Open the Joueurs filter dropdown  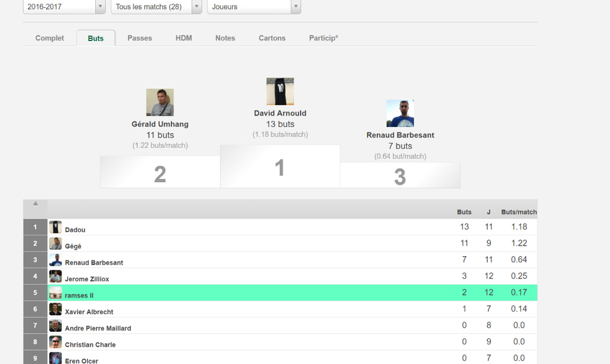pos(253,7)
